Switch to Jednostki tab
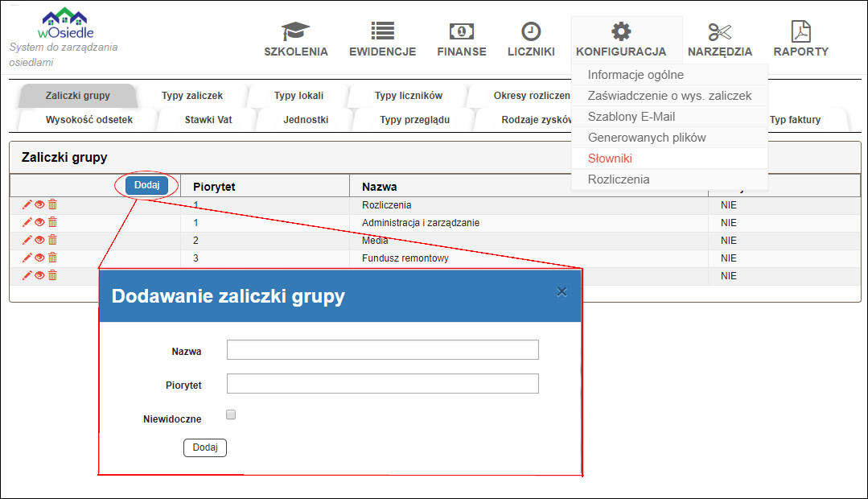This screenshot has height=499, width=868. click(x=306, y=120)
